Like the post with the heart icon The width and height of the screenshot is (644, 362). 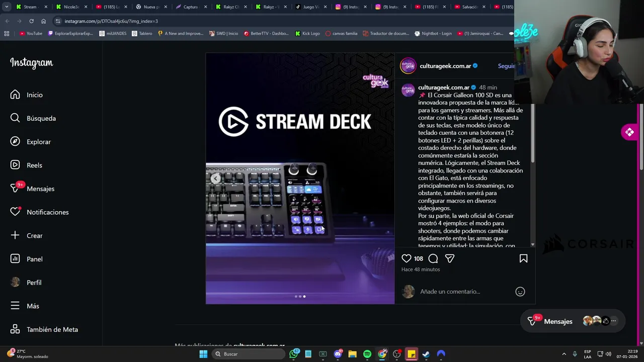coord(407,258)
